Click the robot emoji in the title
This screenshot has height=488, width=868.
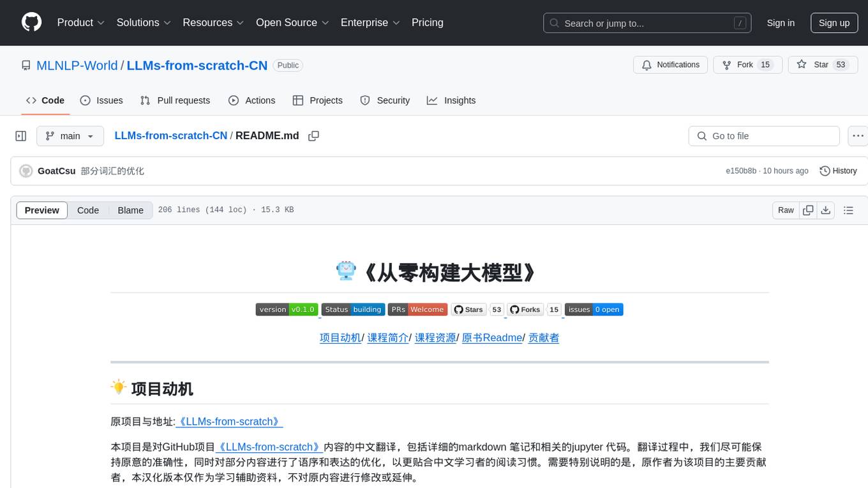(346, 271)
